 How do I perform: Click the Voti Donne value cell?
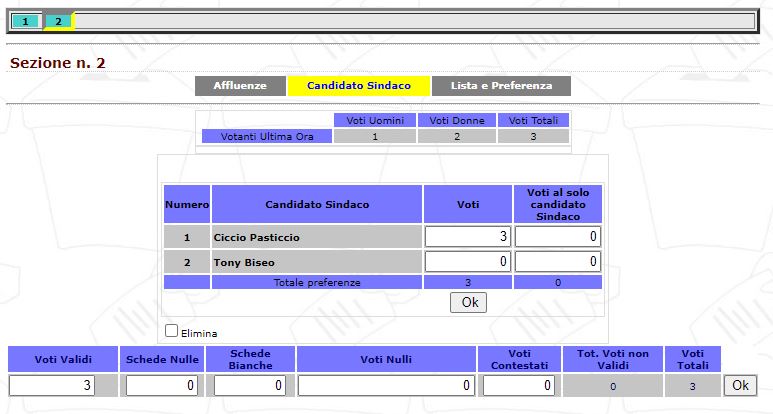point(456,136)
